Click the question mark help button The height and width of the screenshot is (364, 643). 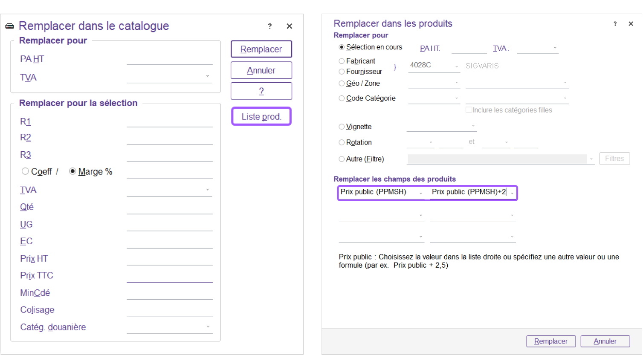tap(261, 91)
